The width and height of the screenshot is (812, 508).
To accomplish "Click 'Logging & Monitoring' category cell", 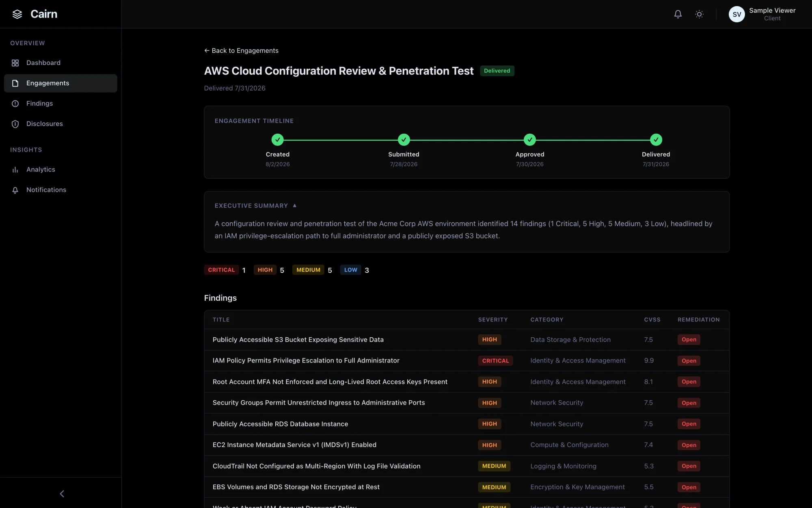I will [x=564, y=466].
